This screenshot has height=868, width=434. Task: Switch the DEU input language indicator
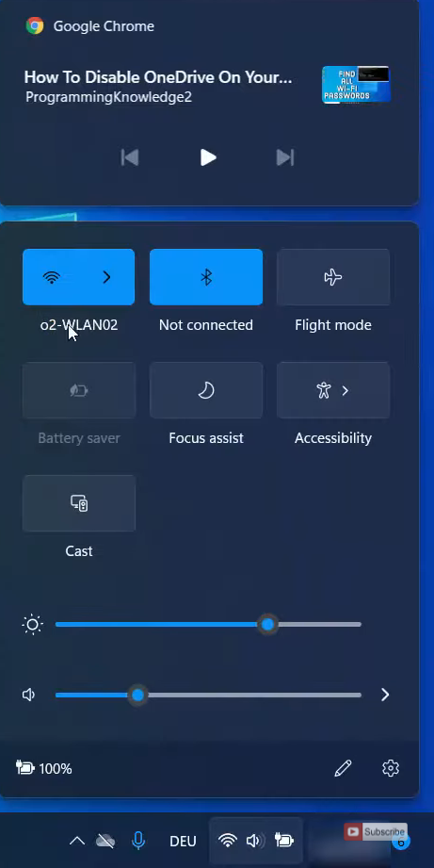[x=183, y=842]
